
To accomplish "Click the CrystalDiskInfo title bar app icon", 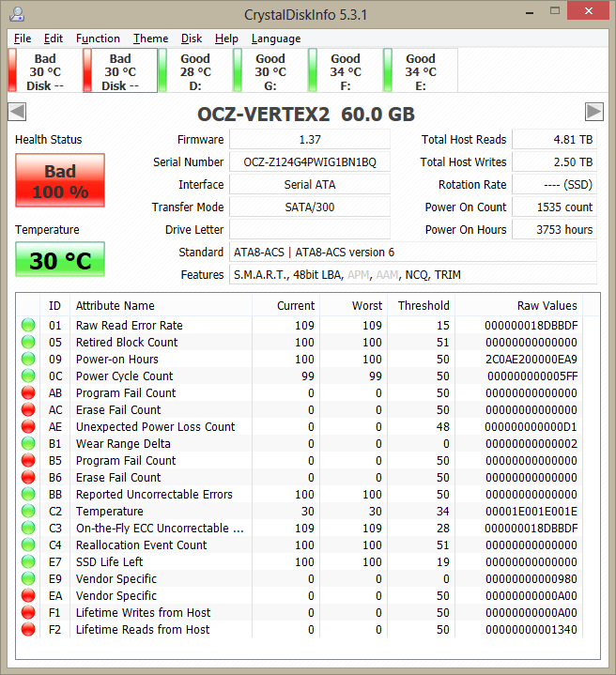I will 17,14.
